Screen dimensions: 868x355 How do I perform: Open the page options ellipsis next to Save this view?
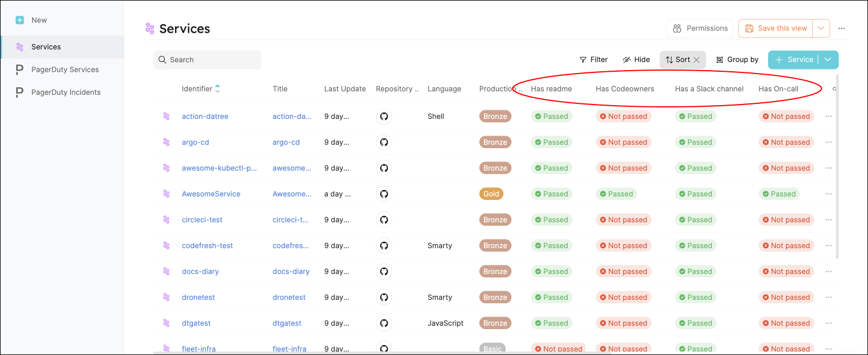842,28
